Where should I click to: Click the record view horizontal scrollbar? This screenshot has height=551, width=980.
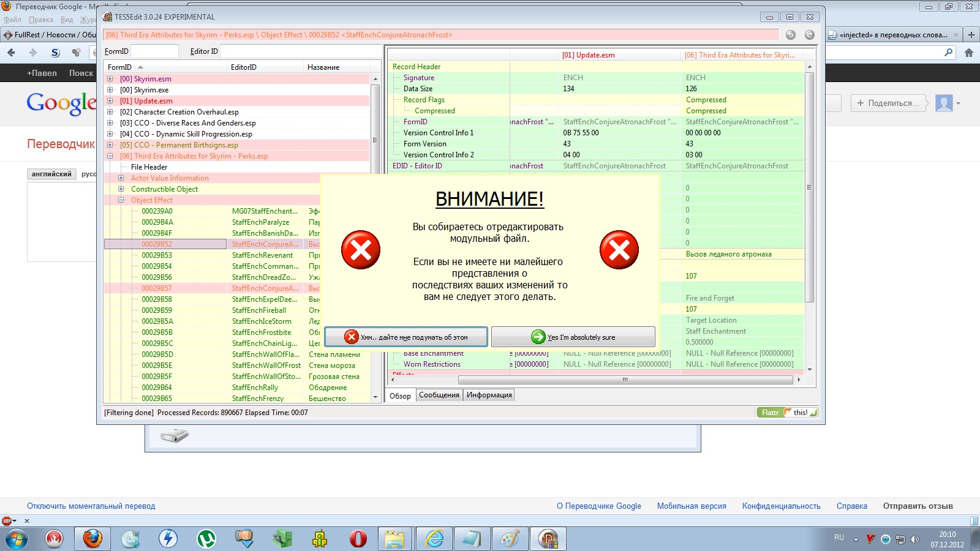(x=625, y=380)
